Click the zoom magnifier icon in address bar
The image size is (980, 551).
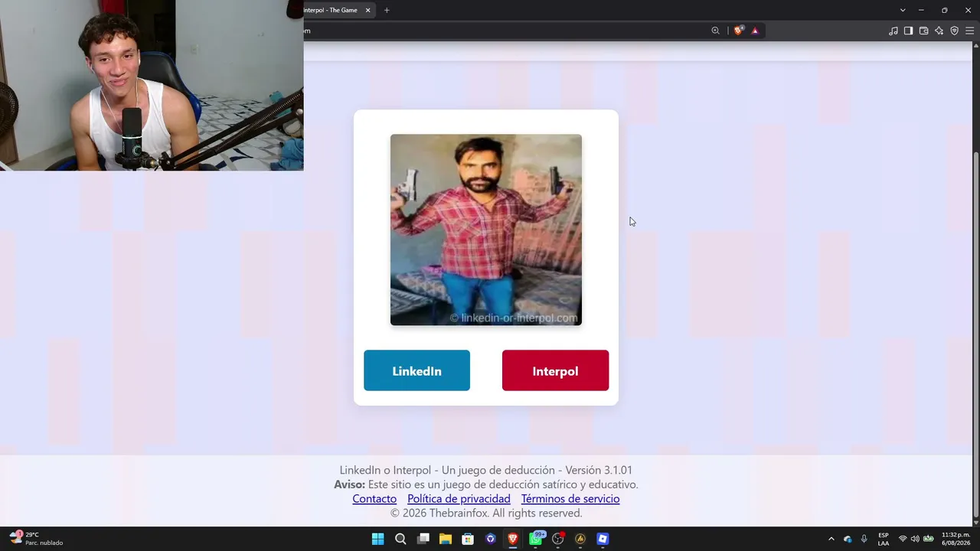point(715,31)
